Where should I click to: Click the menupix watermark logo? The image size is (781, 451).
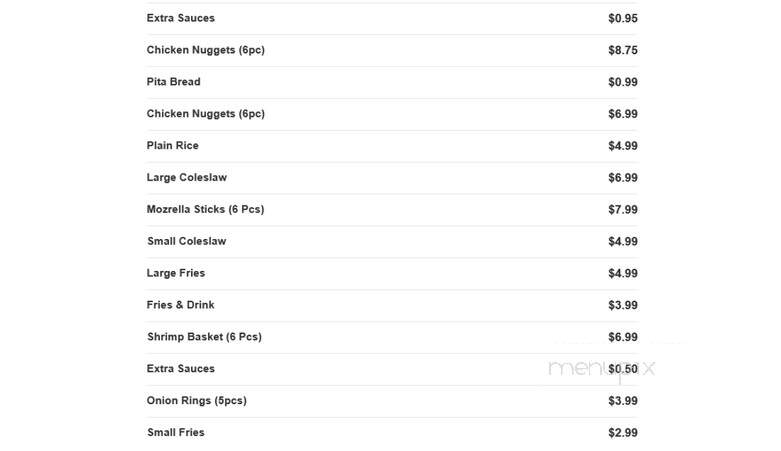[601, 369]
